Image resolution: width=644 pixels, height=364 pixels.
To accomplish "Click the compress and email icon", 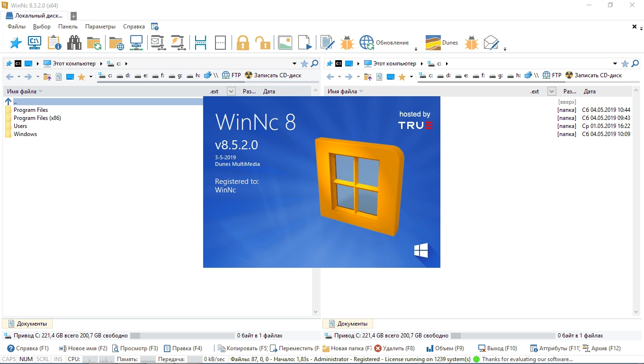I will pos(158,43).
